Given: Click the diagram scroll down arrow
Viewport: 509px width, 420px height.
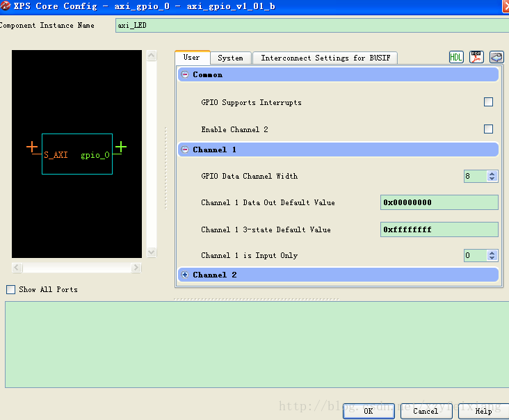Looking at the screenshot, I should [152, 252].
